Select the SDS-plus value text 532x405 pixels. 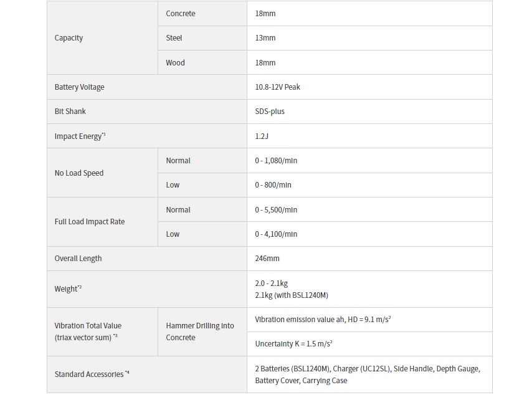pos(270,112)
